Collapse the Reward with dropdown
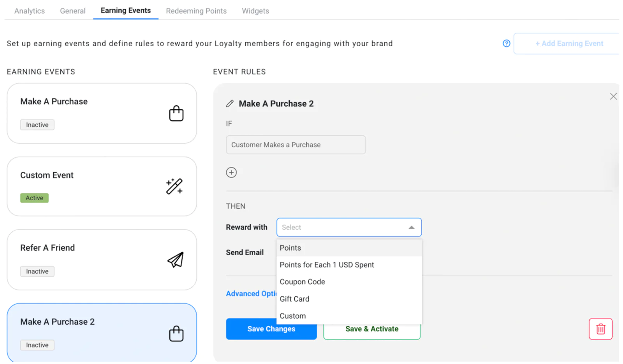Image resolution: width=623 pixels, height=364 pixels. [x=411, y=227]
